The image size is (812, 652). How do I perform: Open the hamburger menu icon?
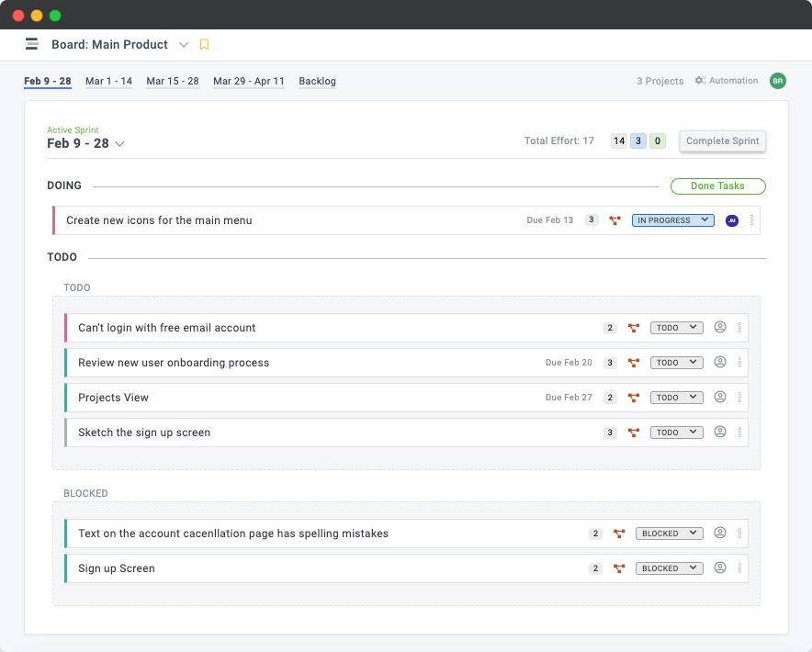click(32, 44)
